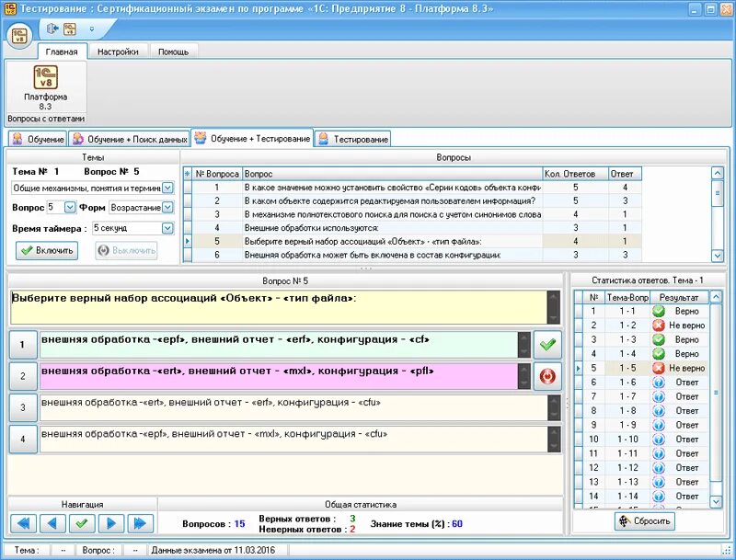
Task: Click green Верно icon in row 1-3
Action: [659, 339]
